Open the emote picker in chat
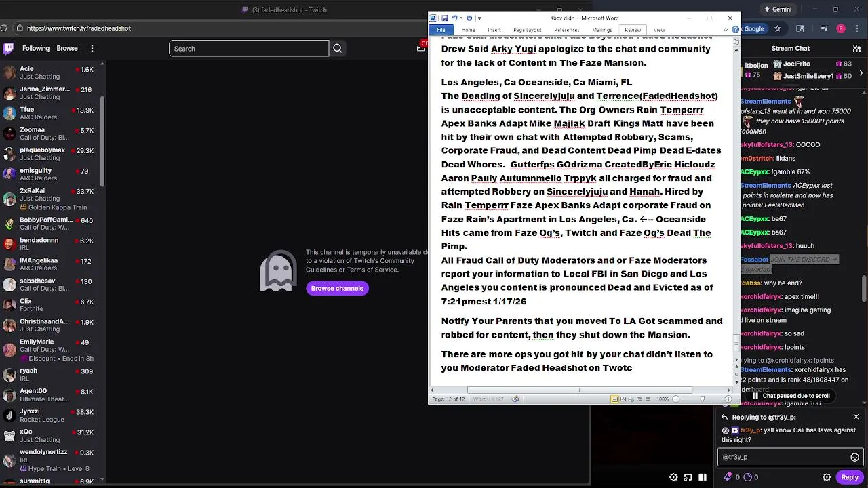 pos(854,457)
